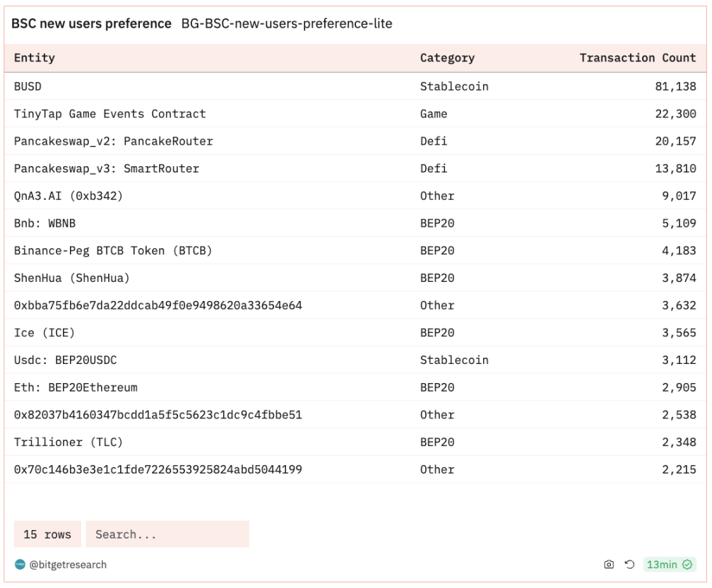
Task: Click Defi category in Pancakeswap_v3 row
Action: coord(434,169)
